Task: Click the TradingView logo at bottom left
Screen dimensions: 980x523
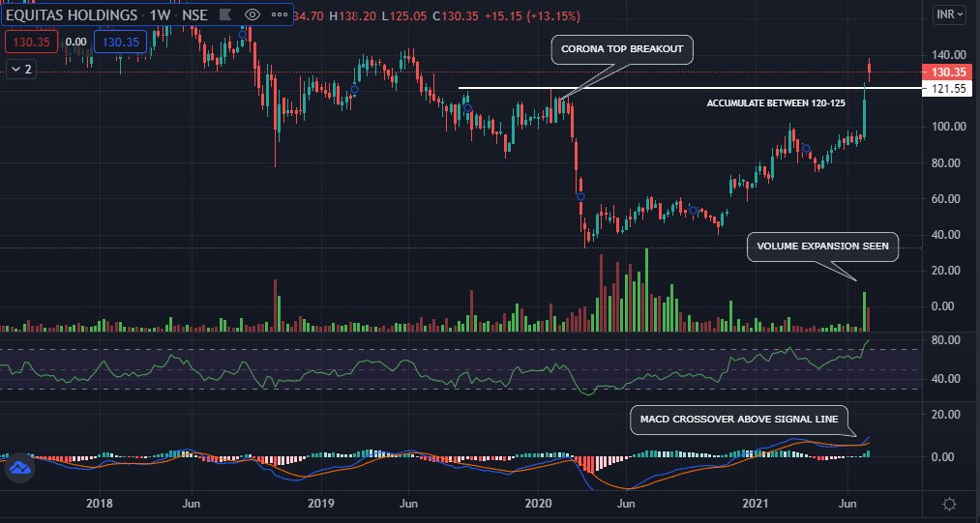Action: pos(20,467)
